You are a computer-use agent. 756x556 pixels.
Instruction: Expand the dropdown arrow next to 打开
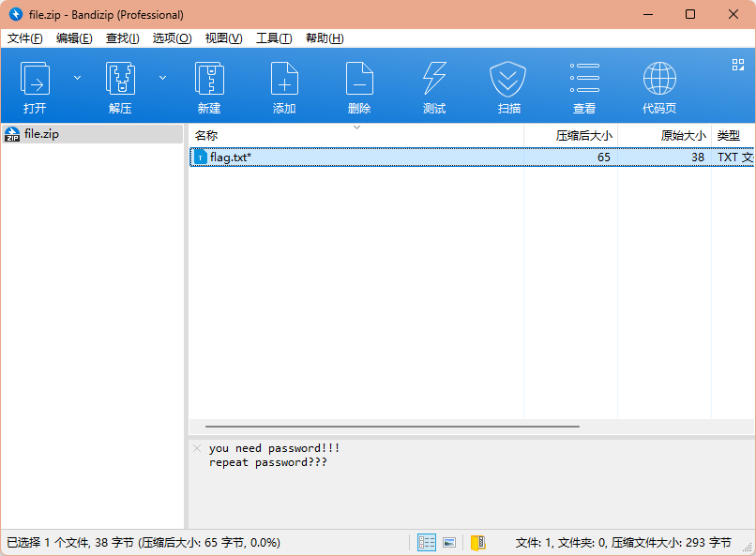pyautogui.click(x=77, y=77)
